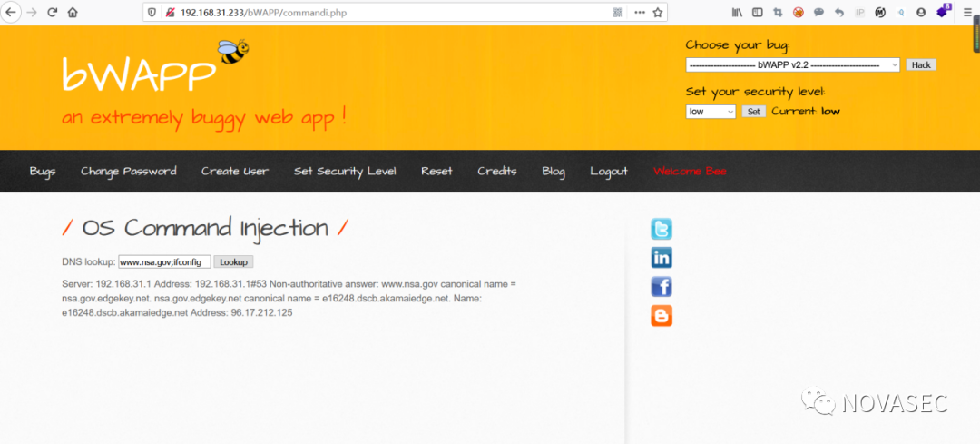This screenshot has width=980, height=444.
Task: Open the page actions three-dot menu
Action: 639,12
